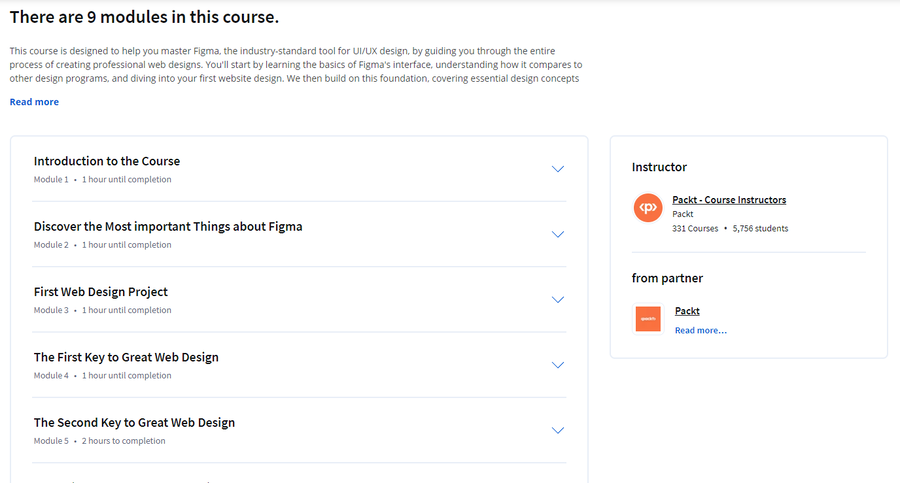Open Packt - Course Instructors profile link
Viewport: 900px width, 483px height.
729,200
